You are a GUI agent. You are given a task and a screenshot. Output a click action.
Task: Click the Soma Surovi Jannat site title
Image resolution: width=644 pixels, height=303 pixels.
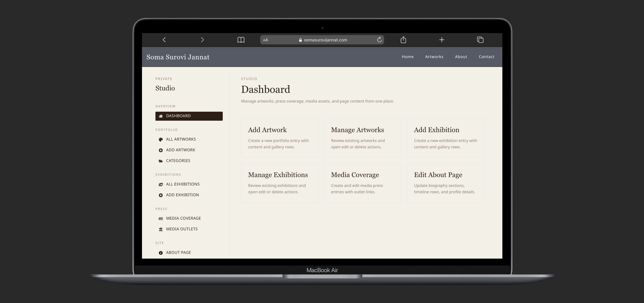coord(178,57)
